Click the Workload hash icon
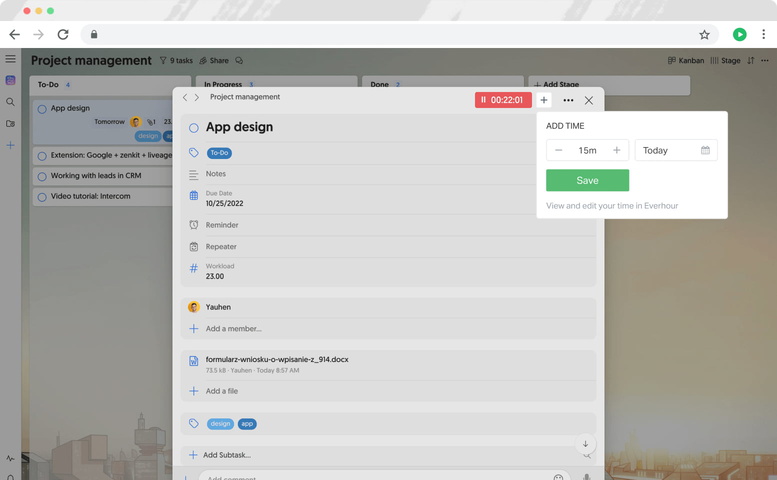This screenshot has width=777, height=480. click(194, 268)
